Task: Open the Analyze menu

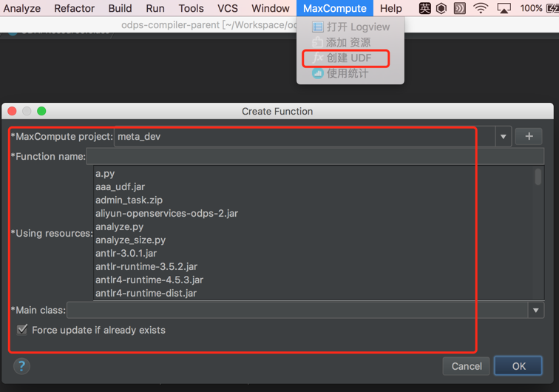Action: click(21, 8)
